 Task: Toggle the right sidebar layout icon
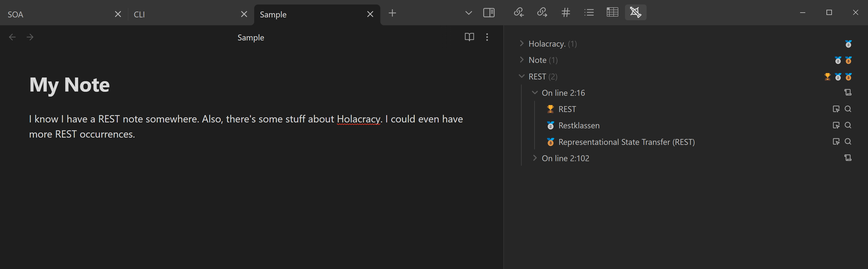click(x=489, y=13)
